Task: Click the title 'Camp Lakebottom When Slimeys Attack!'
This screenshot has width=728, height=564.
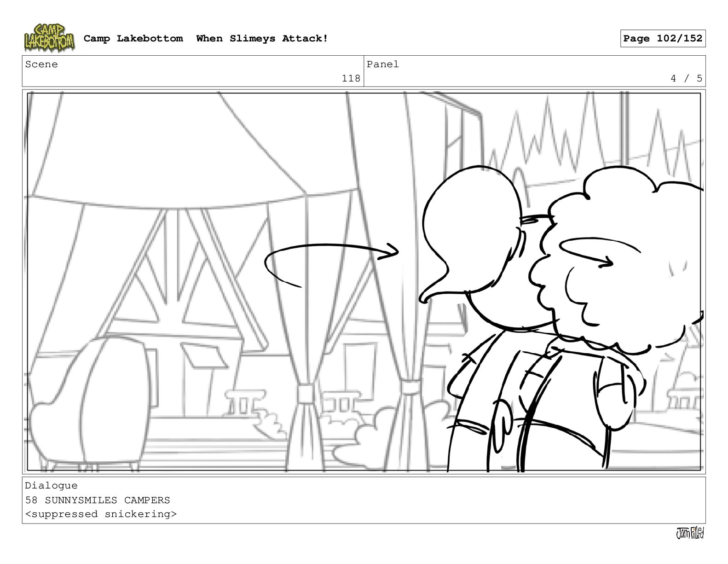Action: [x=206, y=39]
